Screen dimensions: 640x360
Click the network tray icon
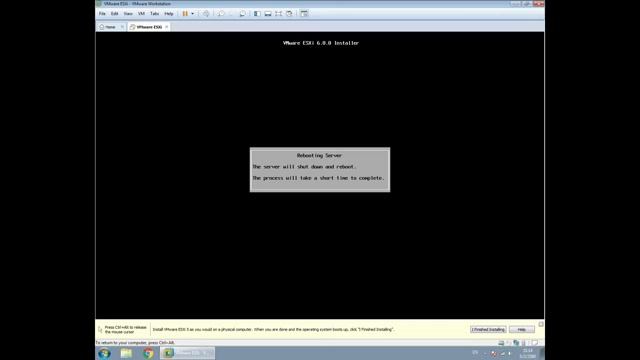point(502,353)
